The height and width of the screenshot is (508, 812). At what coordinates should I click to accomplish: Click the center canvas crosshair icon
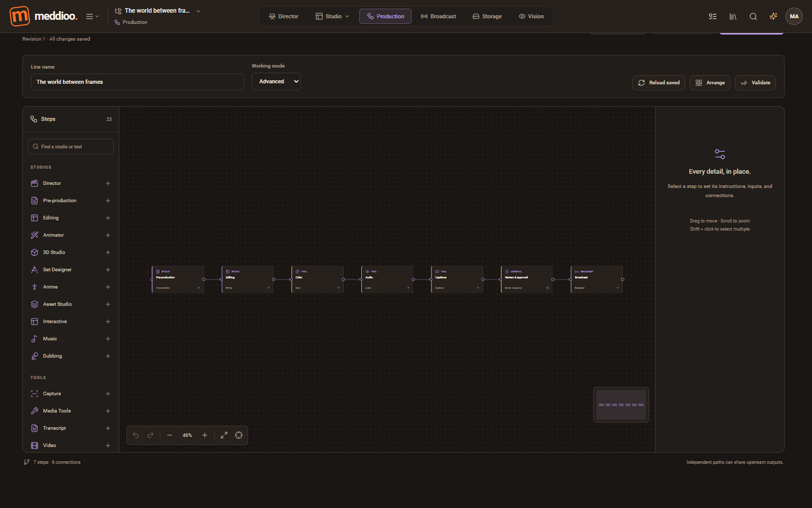pos(239,435)
